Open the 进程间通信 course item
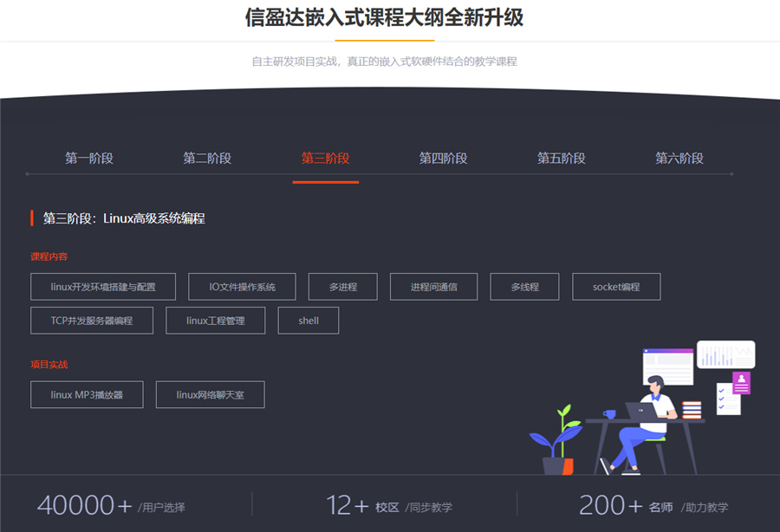 pyautogui.click(x=434, y=286)
